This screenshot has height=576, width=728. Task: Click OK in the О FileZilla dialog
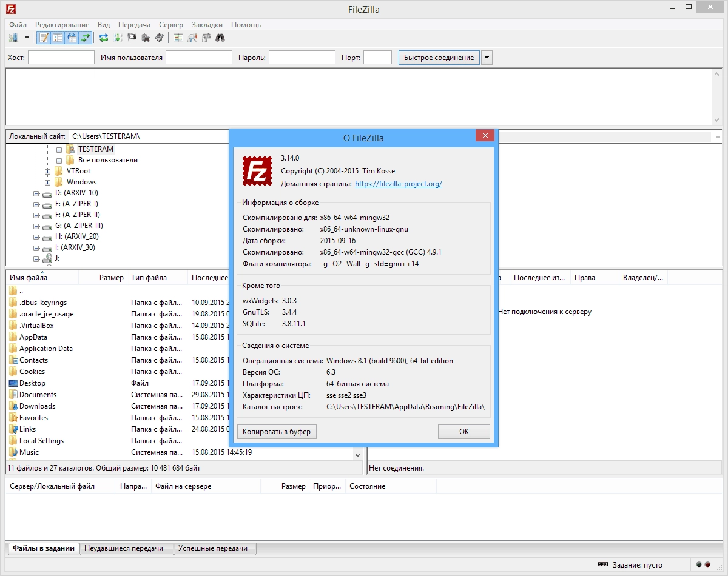(464, 432)
